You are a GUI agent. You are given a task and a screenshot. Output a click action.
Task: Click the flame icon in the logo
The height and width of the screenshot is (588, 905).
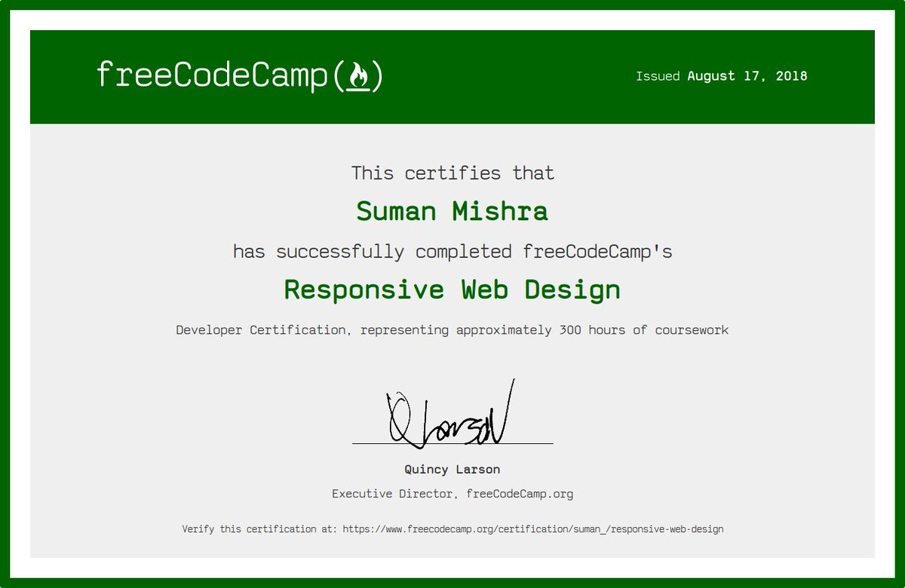pyautogui.click(x=358, y=76)
